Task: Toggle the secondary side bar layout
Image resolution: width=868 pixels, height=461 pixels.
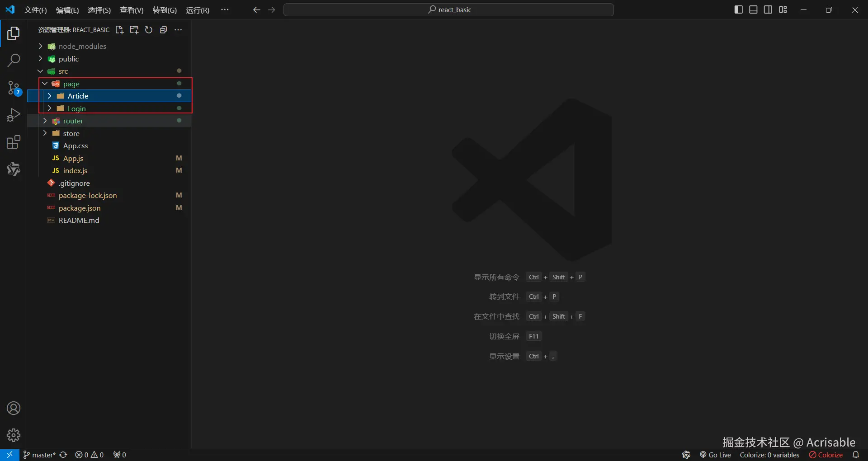Action: point(768,10)
